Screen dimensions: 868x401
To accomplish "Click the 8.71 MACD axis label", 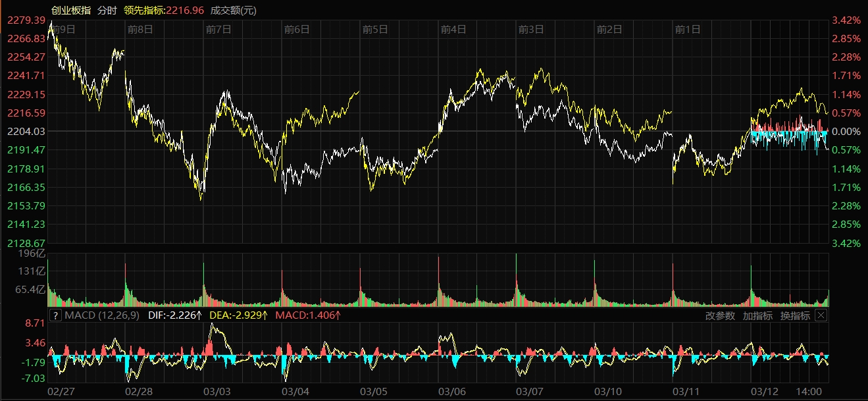I will tap(35, 324).
